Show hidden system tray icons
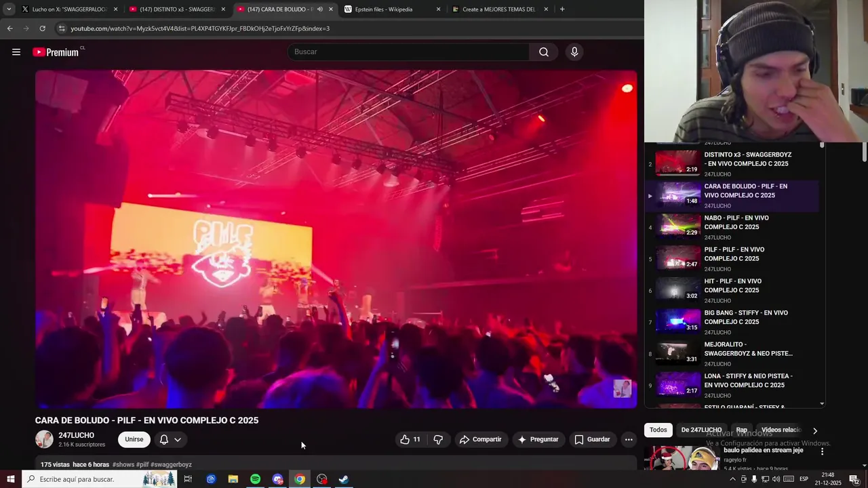 [732, 479]
